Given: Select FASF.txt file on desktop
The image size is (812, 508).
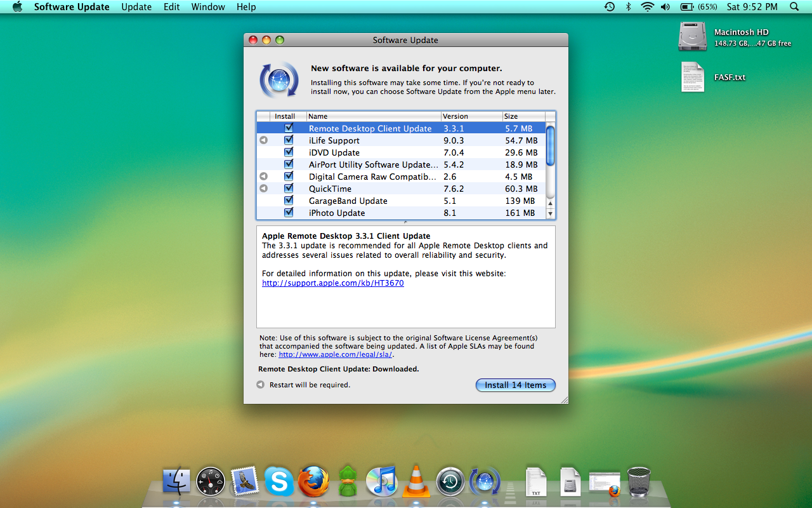Looking at the screenshot, I should 693,77.
